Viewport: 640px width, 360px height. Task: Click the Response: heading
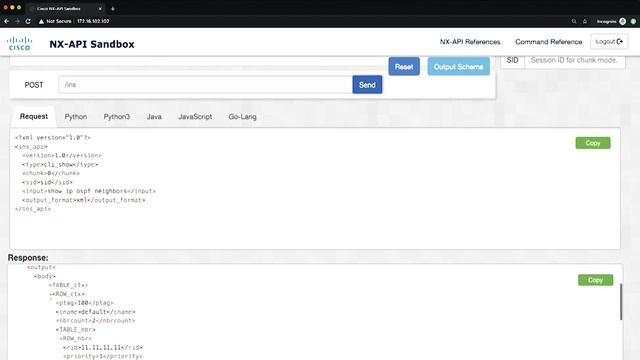(28, 258)
